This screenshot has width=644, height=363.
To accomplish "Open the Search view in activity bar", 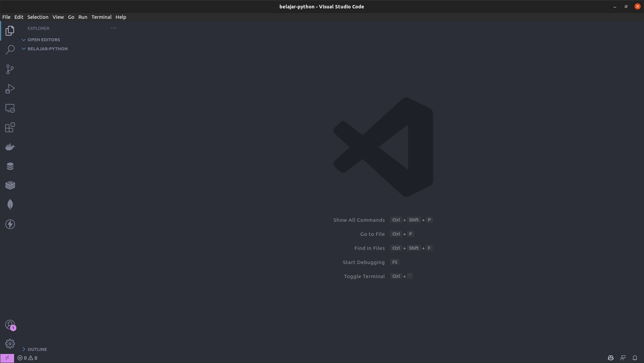I will [10, 50].
